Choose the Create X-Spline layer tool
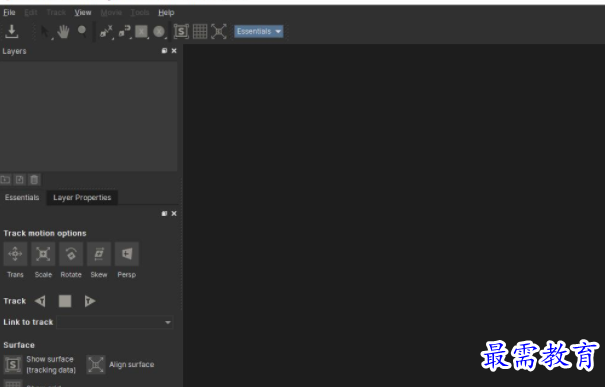 point(106,32)
